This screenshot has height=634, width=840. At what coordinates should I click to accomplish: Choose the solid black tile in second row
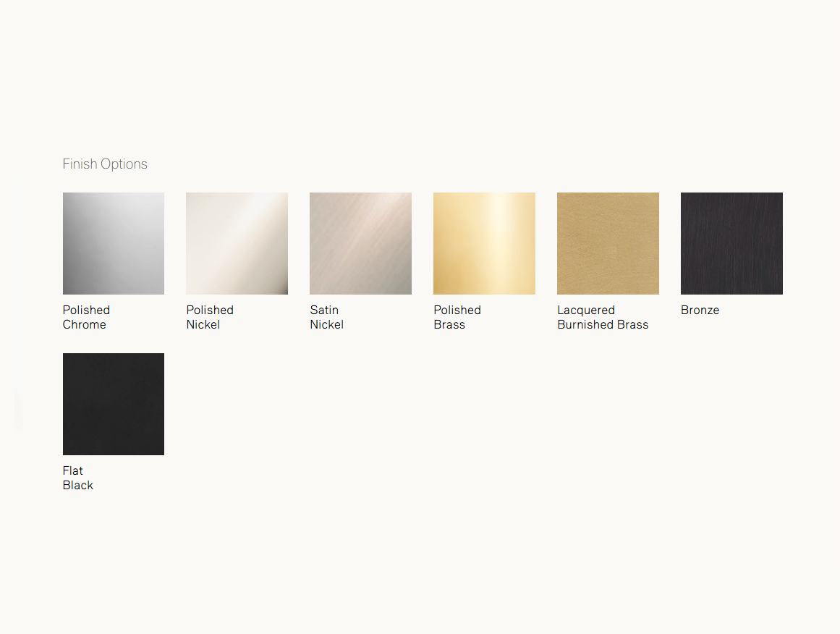coord(114,404)
